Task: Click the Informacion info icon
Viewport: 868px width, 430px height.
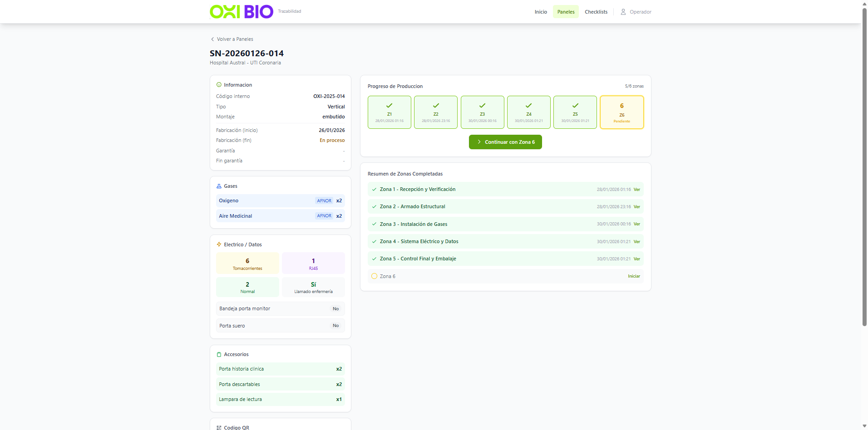Action: [x=219, y=85]
